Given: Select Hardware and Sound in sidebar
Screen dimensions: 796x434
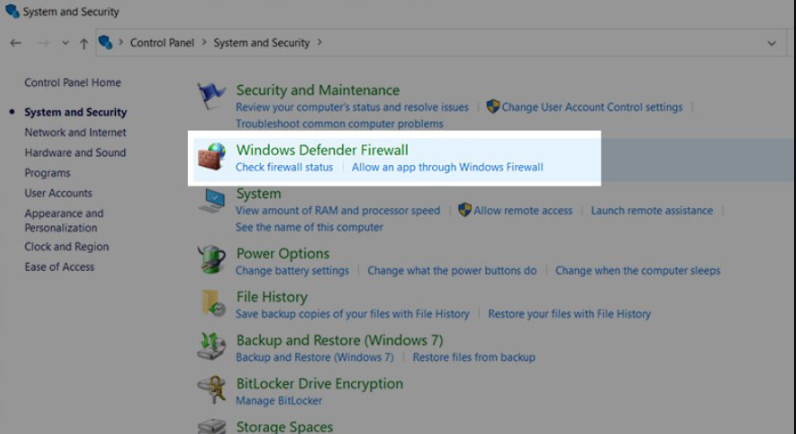Looking at the screenshot, I should click(x=75, y=152).
